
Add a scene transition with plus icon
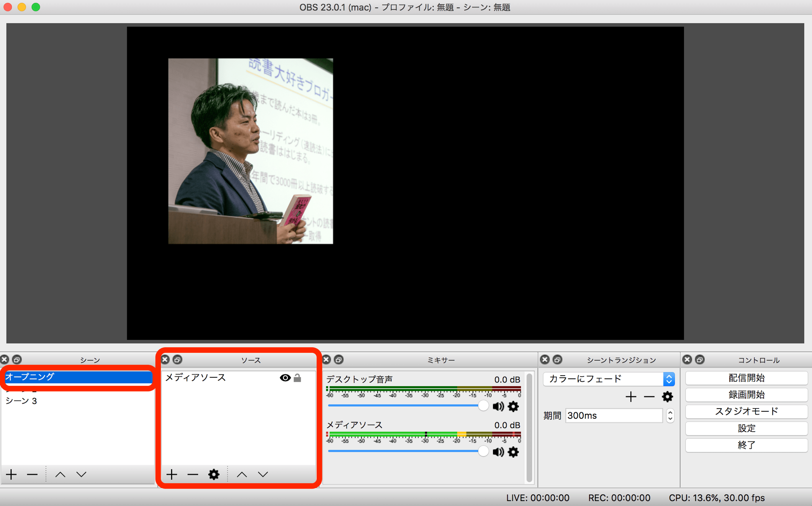[x=631, y=397]
